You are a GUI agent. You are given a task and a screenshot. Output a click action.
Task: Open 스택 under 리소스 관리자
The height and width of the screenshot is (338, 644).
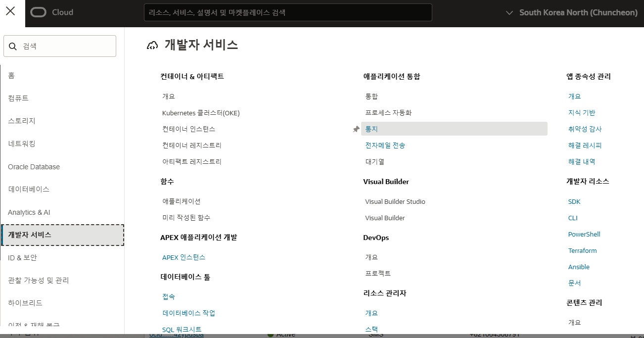click(x=371, y=329)
